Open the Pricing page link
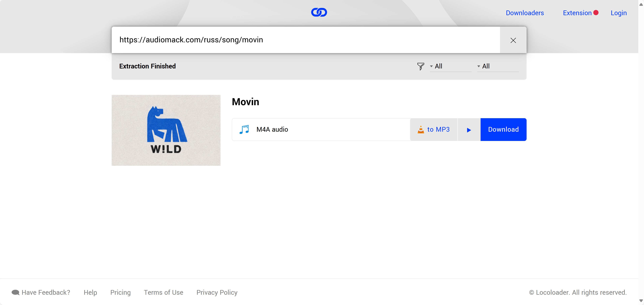Image resolution: width=644 pixels, height=305 pixels. pyautogui.click(x=120, y=292)
